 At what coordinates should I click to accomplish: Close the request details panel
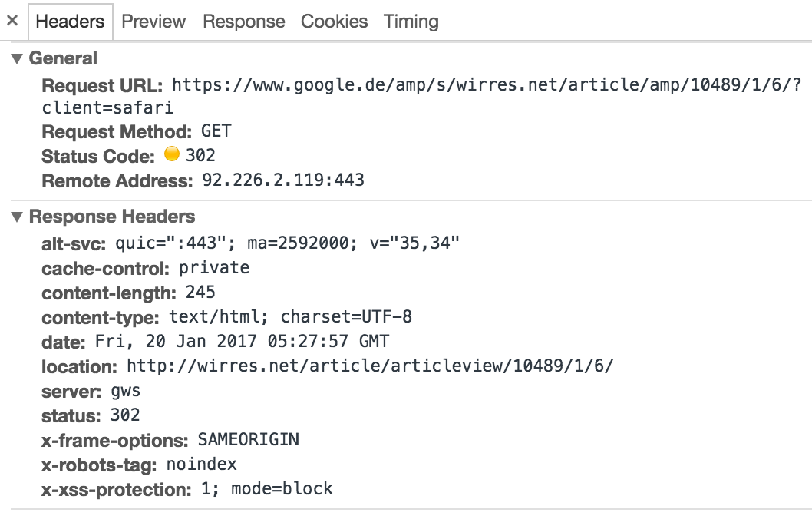pos(12,21)
